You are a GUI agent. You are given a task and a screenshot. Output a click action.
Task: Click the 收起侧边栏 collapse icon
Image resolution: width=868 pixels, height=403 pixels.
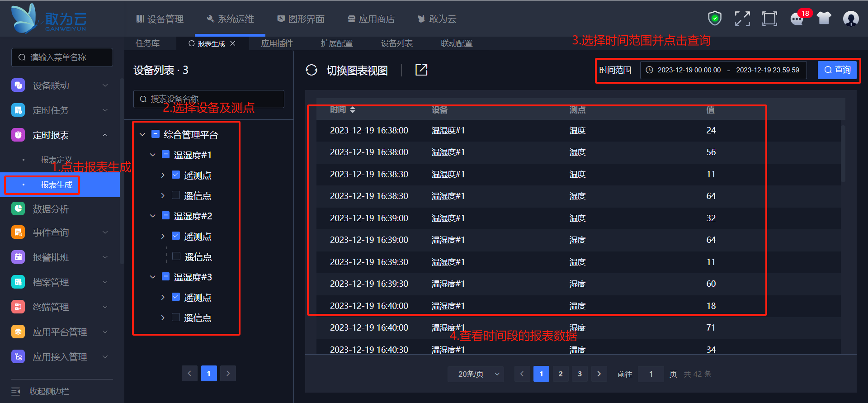pos(16,391)
